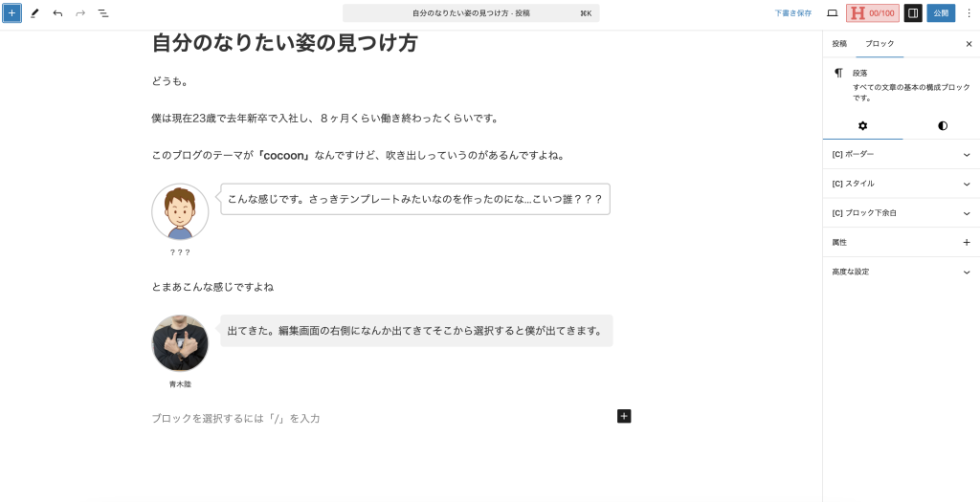Screen dimensions: 980x502
Task: Switch to block styles half-circle tab
Action: click(942, 125)
